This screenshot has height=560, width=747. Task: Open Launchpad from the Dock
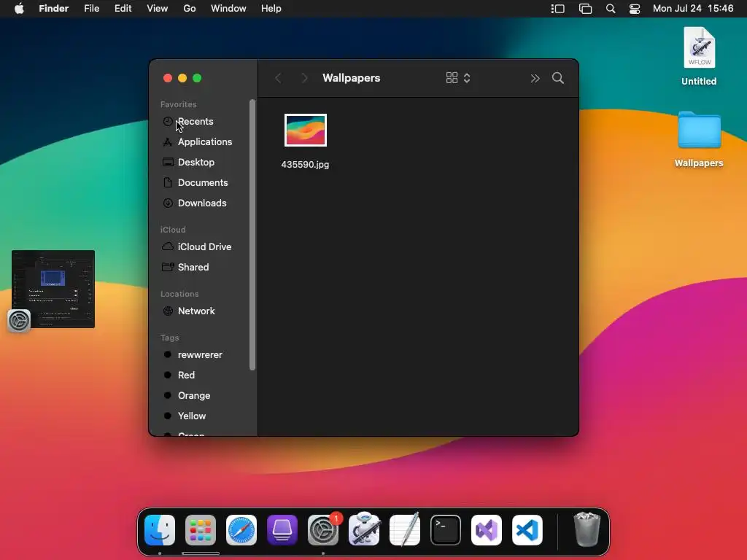(x=201, y=530)
